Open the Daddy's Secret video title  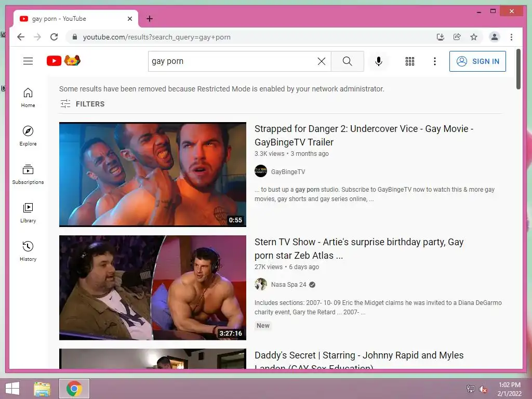click(359, 361)
